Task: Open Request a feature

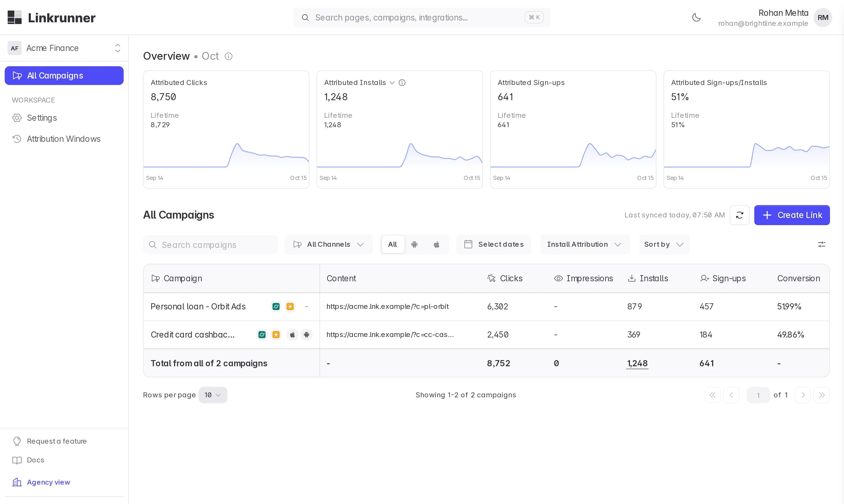Action: coord(50,441)
